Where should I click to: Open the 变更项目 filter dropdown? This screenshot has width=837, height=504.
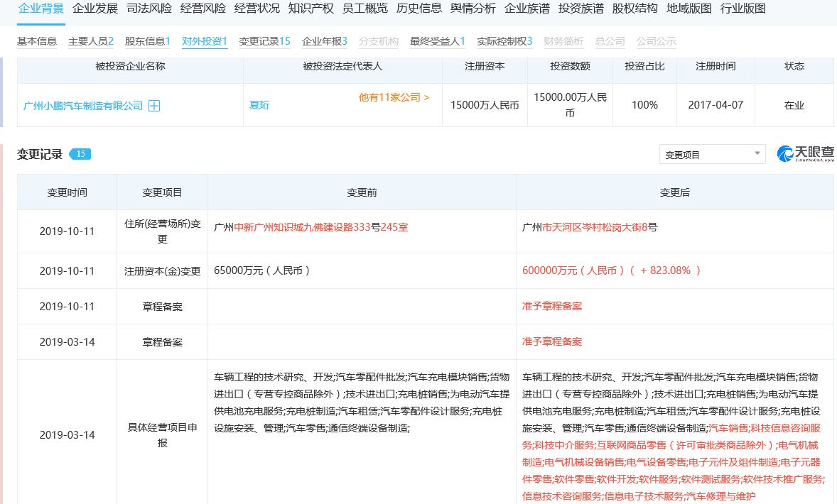712,155
